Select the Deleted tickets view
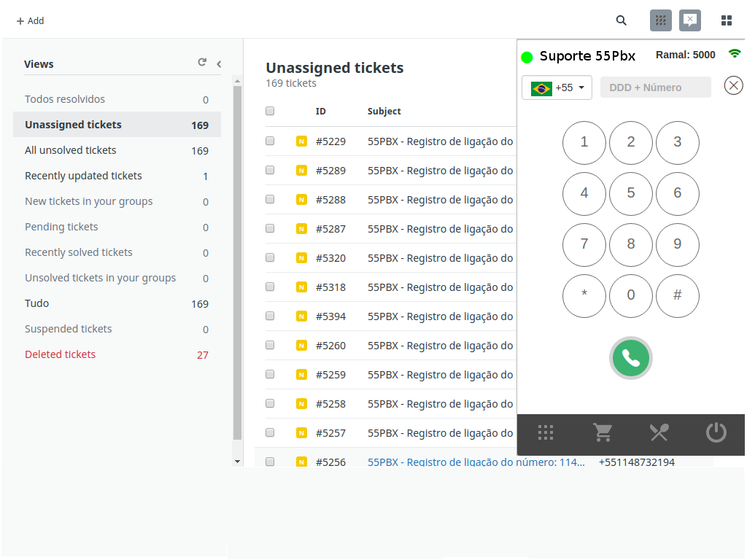Image resolution: width=747 pixels, height=560 pixels. pos(61,354)
